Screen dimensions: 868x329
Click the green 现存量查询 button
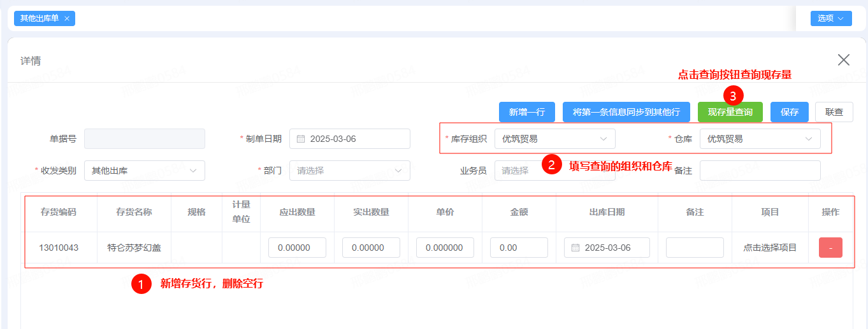tap(730, 112)
